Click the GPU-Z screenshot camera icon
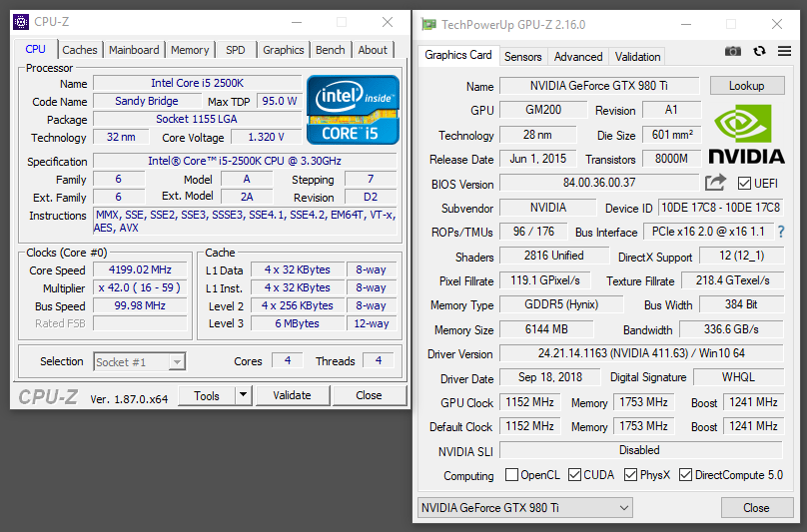Image resolution: width=807 pixels, height=532 pixels. tap(733, 51)
